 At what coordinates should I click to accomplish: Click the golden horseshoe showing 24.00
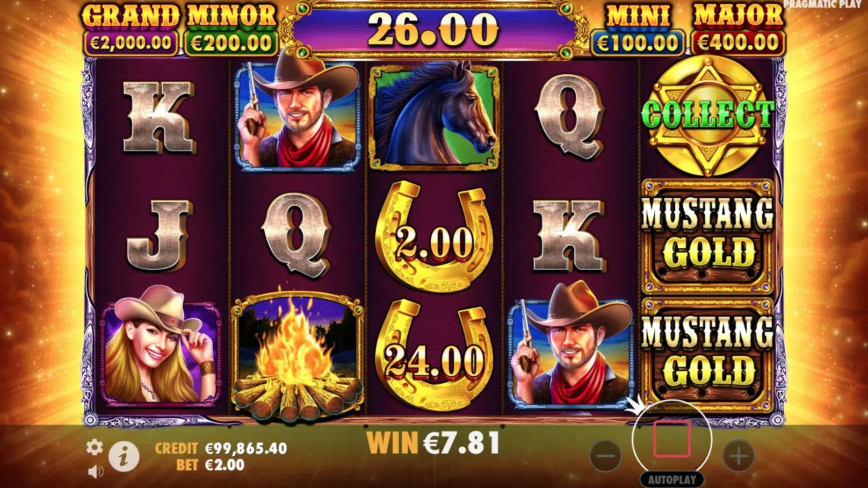(434, 356)
